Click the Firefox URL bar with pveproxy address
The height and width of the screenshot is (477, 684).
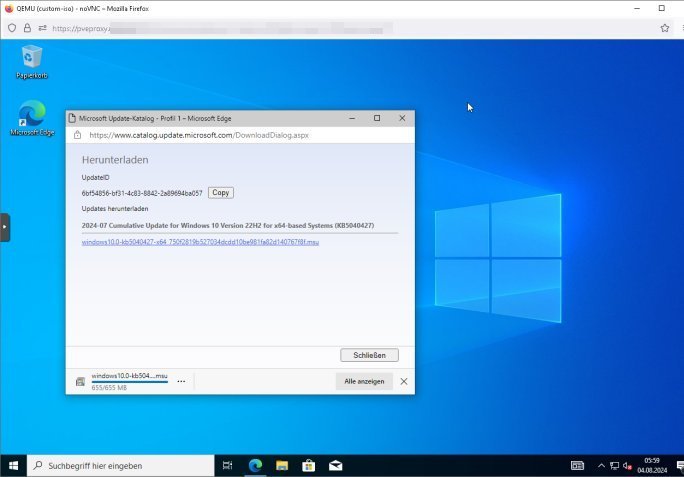pos(222,28)
